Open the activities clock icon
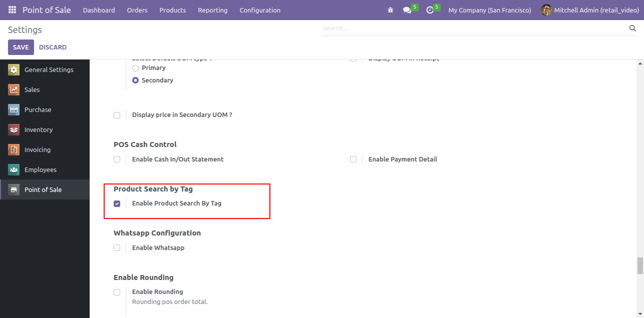 pyautogui.click(x=430, y=10)
